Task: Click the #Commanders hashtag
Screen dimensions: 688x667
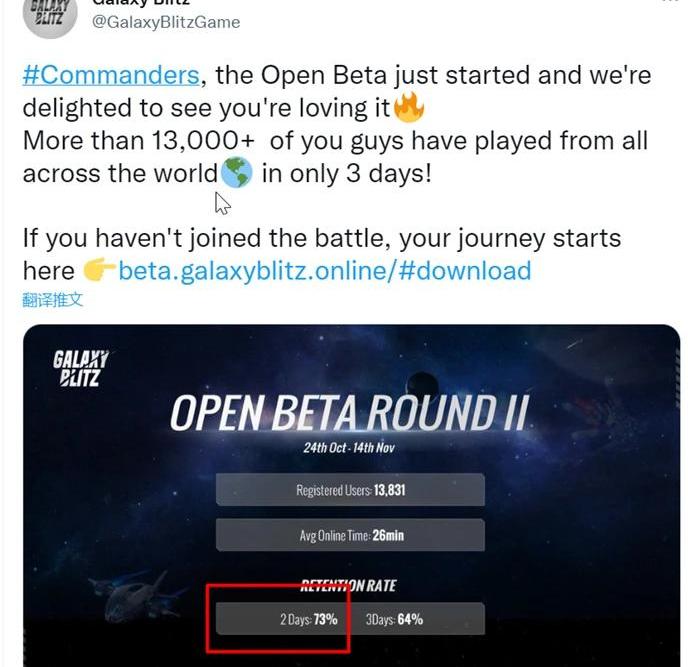Action: tap(111, 76)
